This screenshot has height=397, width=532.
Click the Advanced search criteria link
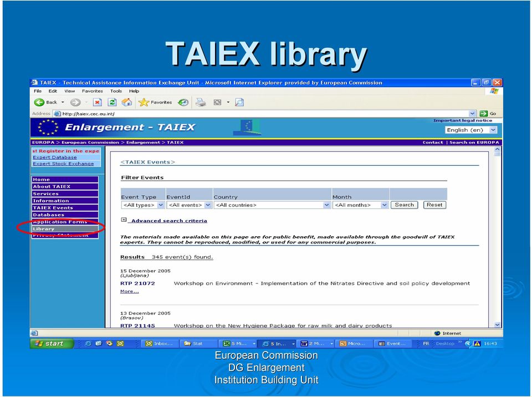point(169,221)
